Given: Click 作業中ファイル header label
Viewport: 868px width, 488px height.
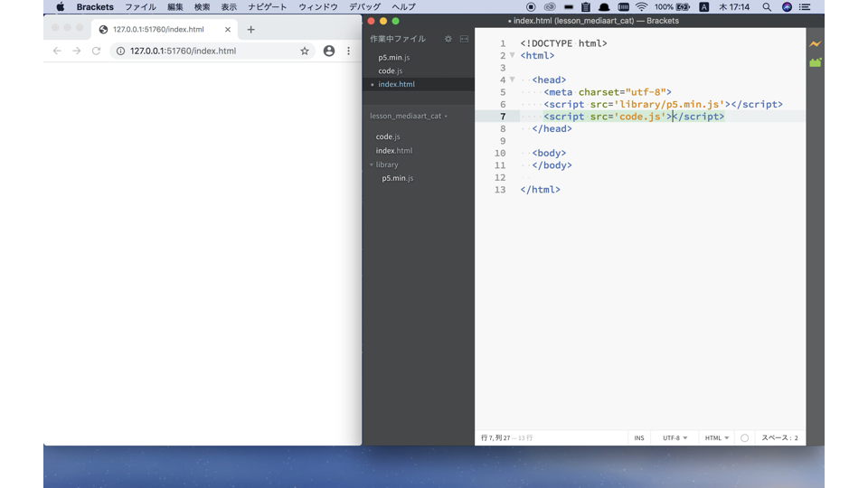Looking at the screenshot, I should (x=398, y=39).
